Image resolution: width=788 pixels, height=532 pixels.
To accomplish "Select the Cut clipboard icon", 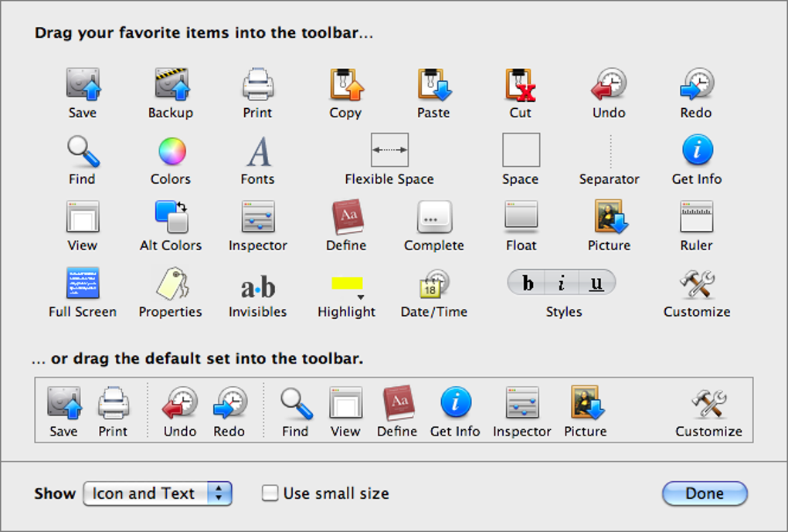I will [x=520, y=84].
